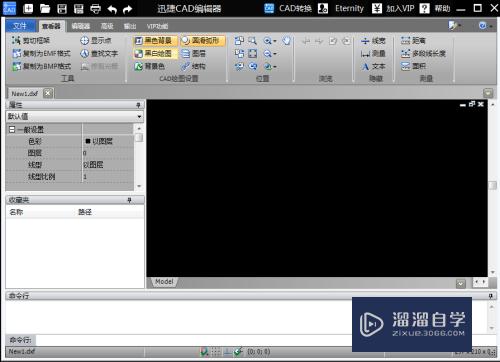This screenshot has width=500, height=362.
Task: Click the 结构 structure tool
Action: (x=194, y=66)
